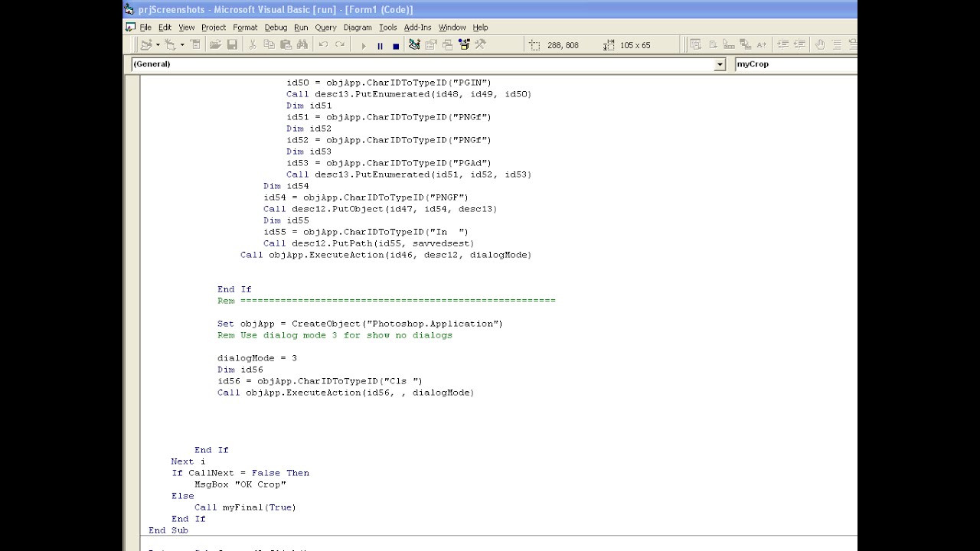980x551 pixels.
Task: Open the Help menu
Action: tap(480, 28)
